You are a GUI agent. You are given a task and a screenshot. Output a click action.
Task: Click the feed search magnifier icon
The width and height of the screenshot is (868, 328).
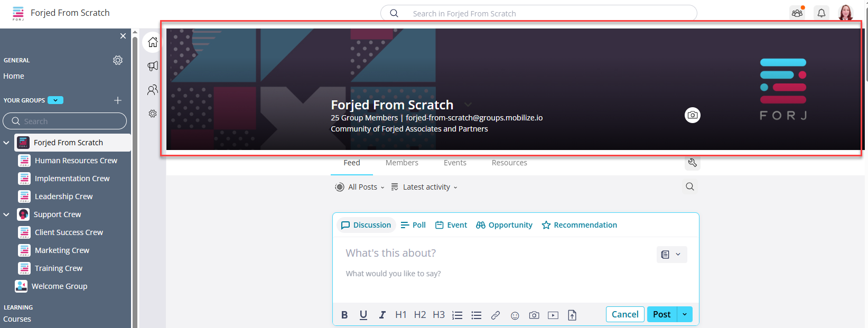(x=690, y=186)
